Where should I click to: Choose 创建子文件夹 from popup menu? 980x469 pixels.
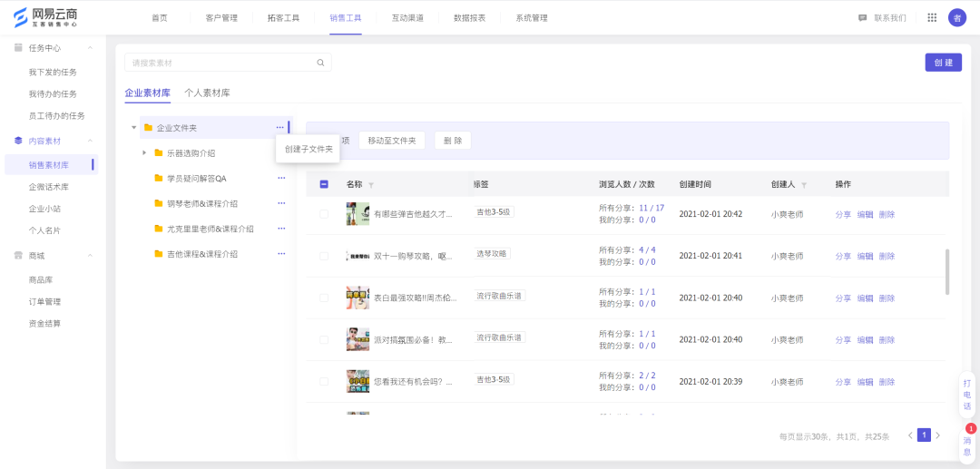(x=309, y=150)
